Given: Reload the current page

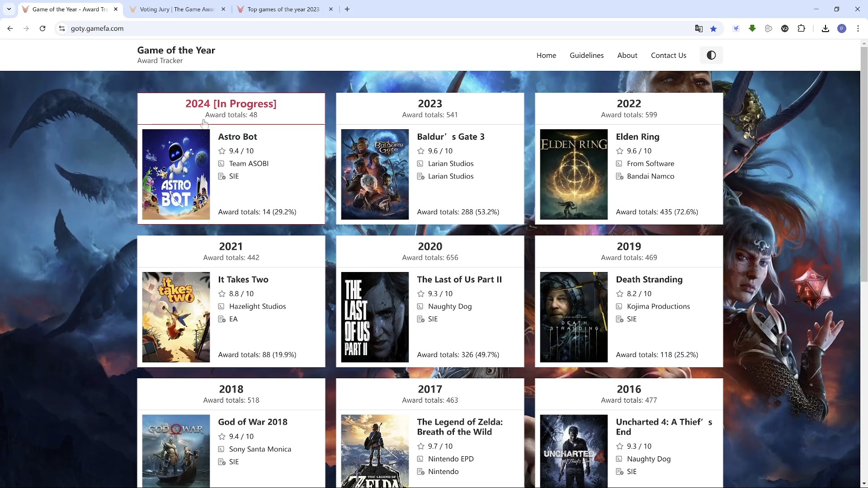Looking at the screenshot, I should (x=42, y=28).
